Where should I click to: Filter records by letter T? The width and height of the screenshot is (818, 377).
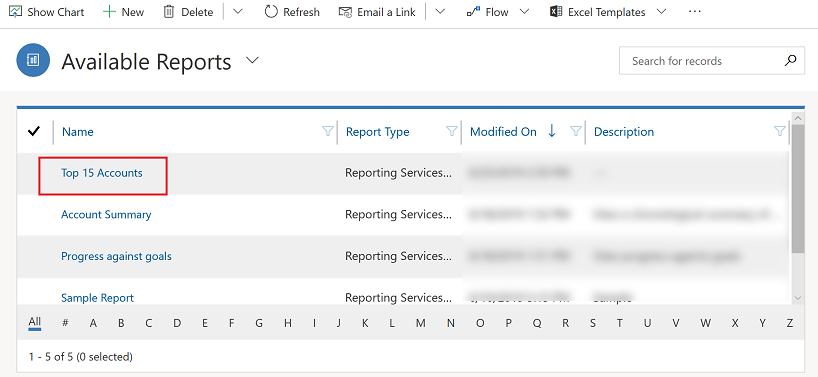619,323
